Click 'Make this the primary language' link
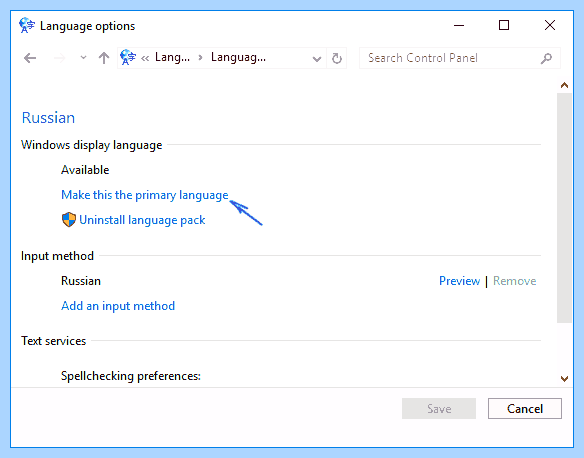The height and width of the screenshot is (458, 584). 145,195
